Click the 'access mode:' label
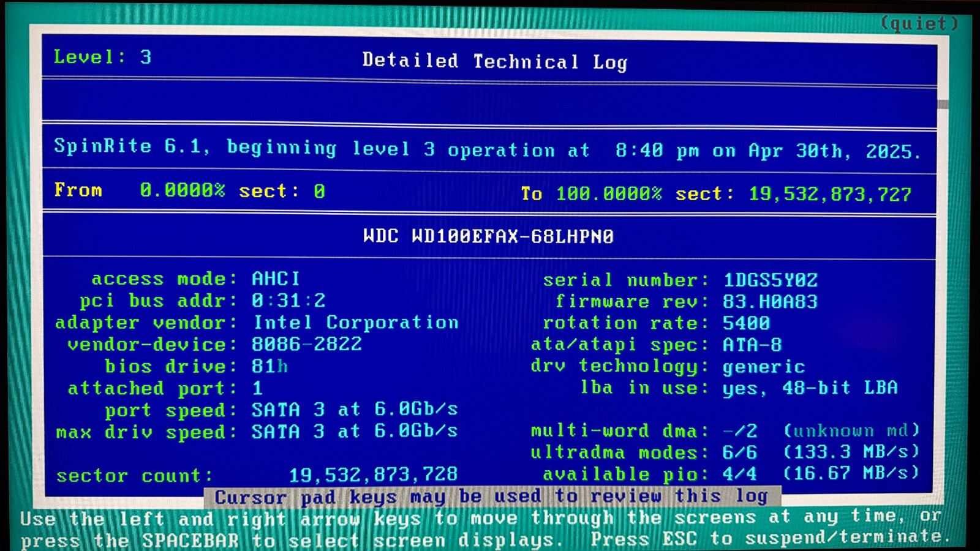This screenshot has width=980, height=551. 165,279
